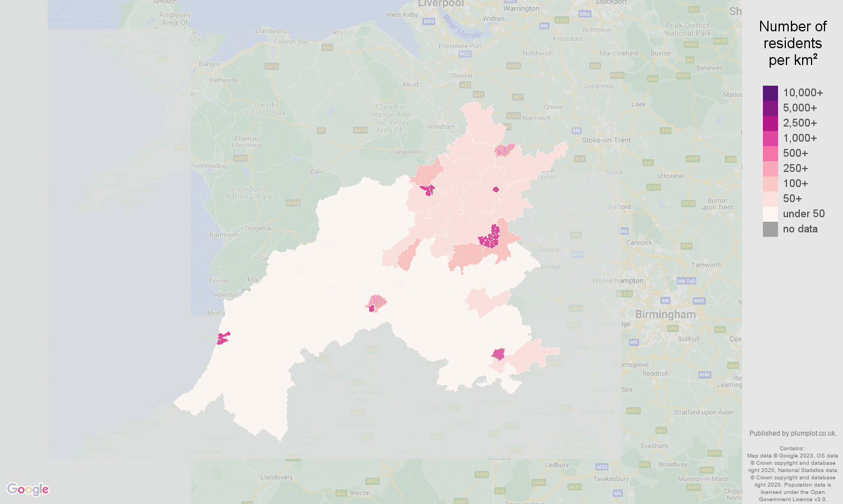This screenshot has width=843, height=504.
Task: Click the Burton upon Trent label
Action: point(717,204)
